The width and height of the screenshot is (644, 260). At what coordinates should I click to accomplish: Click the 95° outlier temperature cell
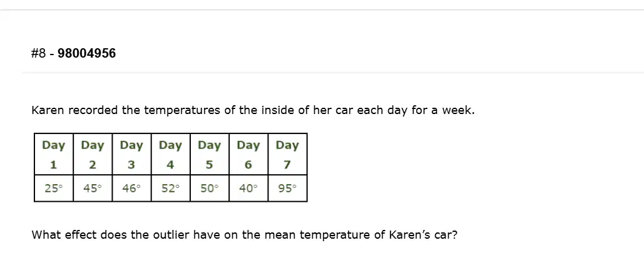[x=287, y=189]
